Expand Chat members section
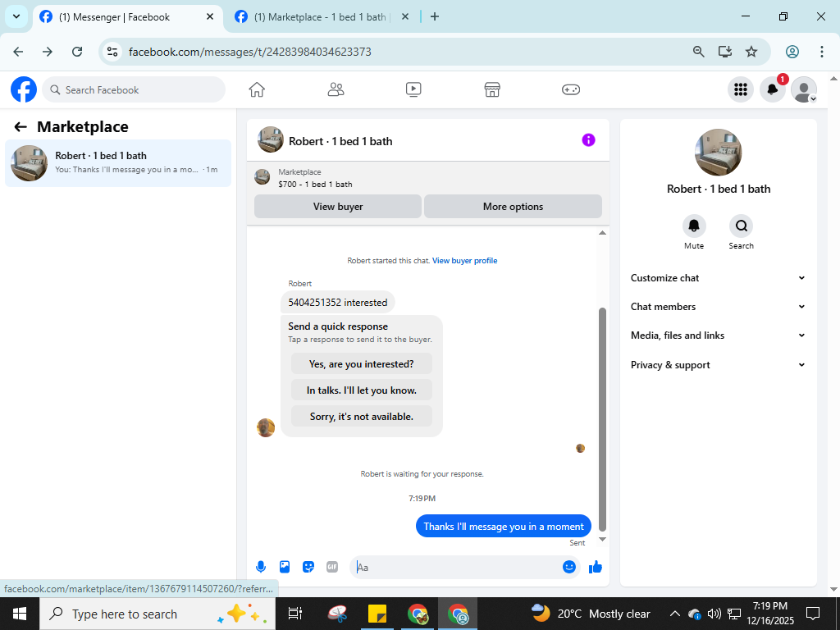The height and width of the screenshot is (630, 840). coord(718,307)
